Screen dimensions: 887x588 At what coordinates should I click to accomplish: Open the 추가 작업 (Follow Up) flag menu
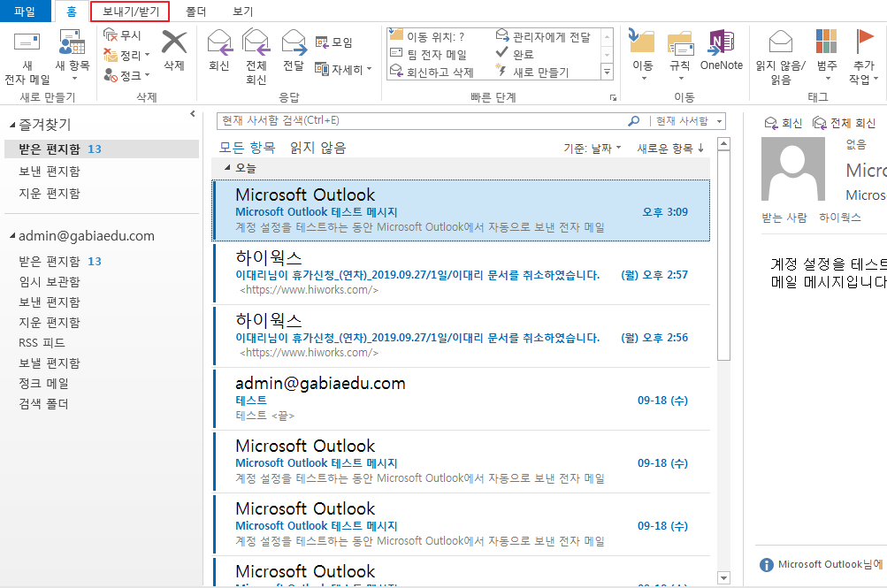[x=864, y=42]
